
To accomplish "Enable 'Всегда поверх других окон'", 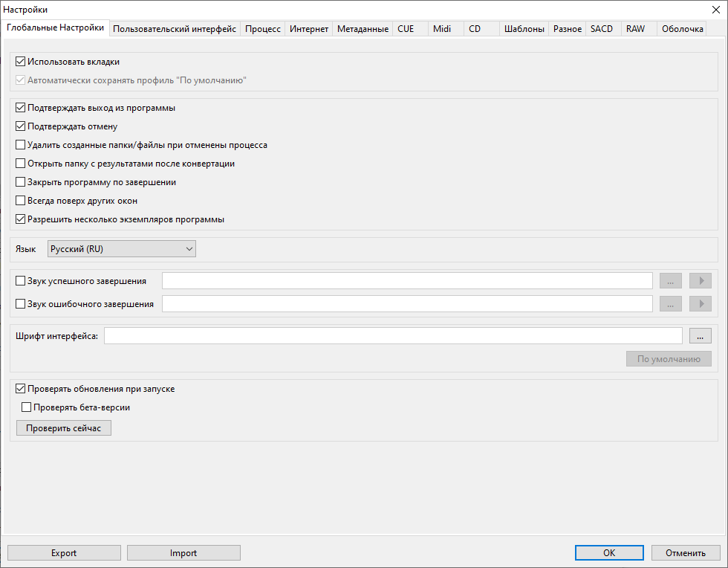I will pos(21,201).
